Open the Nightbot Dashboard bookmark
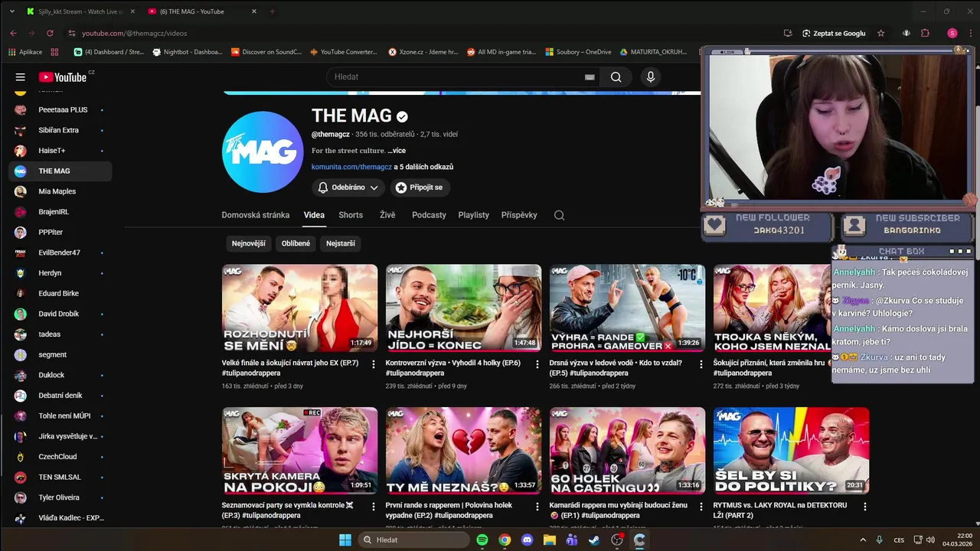 tap(188, 52)
